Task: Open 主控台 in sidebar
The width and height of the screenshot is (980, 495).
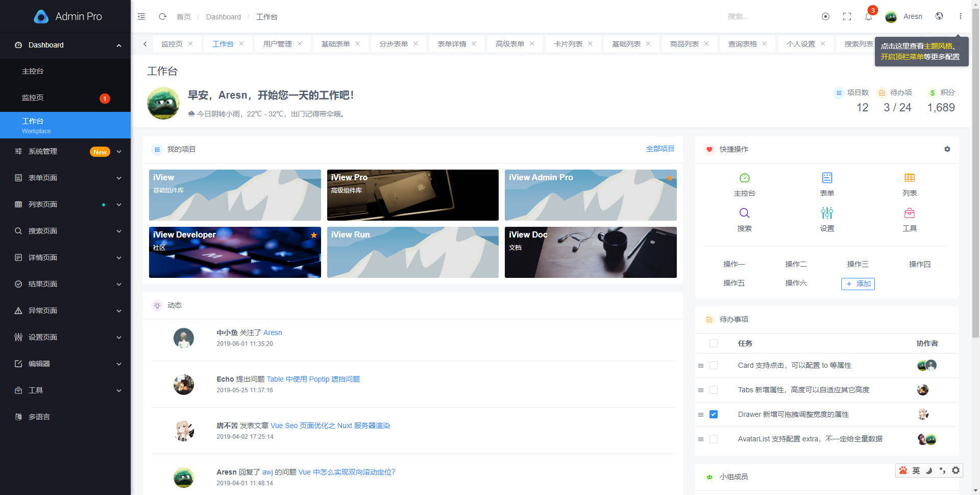Action: click(x=65, y=72)
